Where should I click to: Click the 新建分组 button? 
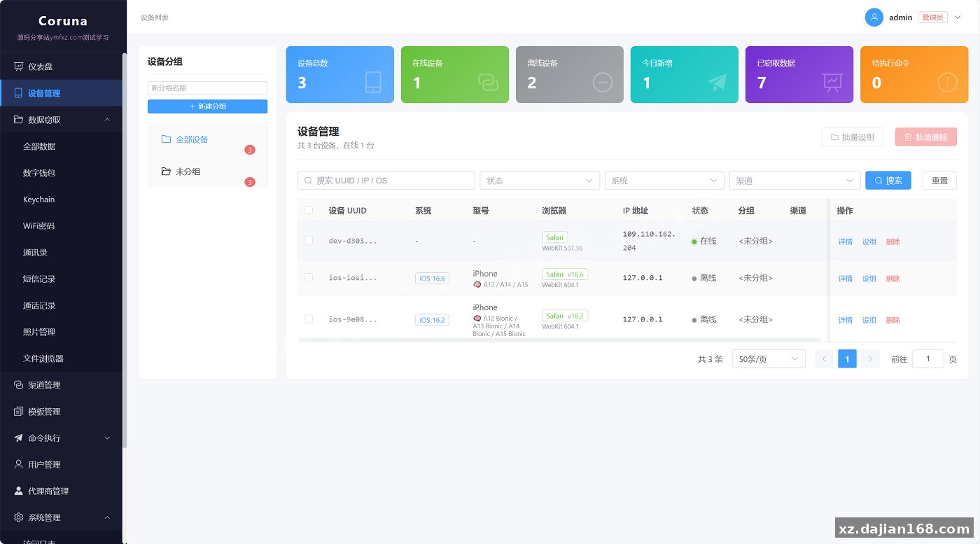pyautogui.click(x=207, y=106)
